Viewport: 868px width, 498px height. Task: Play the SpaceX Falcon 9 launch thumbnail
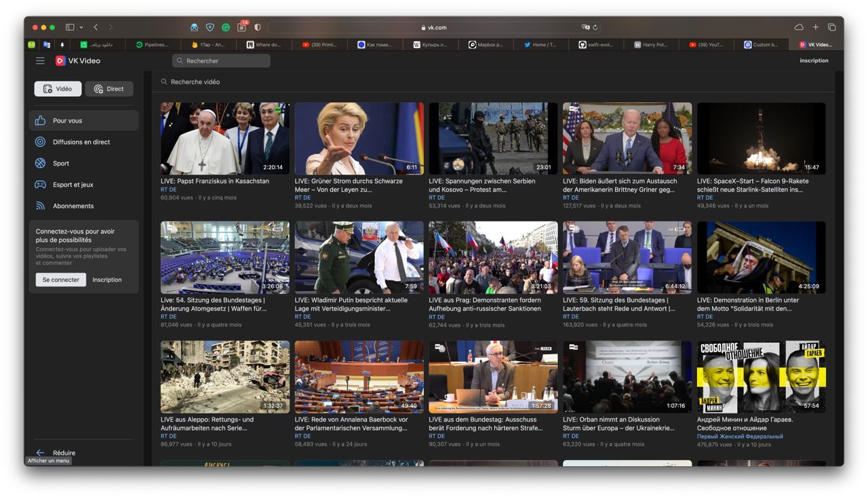coord(762,139)
